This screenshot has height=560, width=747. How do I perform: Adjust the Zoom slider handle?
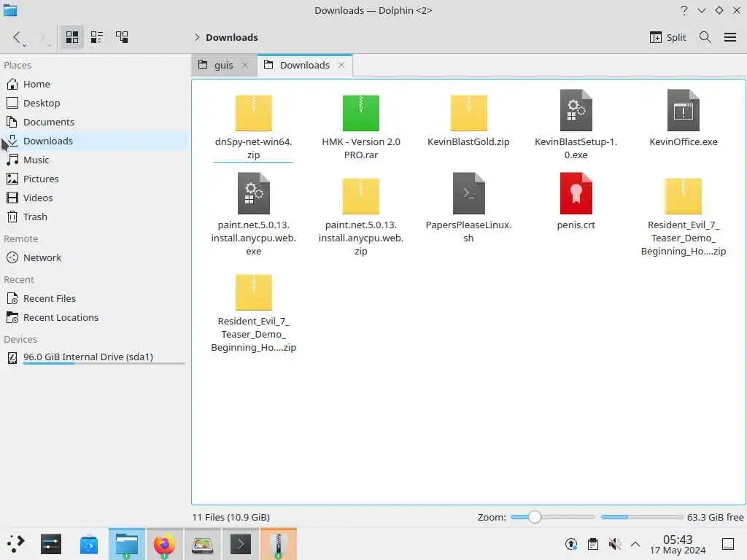(535, 517)
